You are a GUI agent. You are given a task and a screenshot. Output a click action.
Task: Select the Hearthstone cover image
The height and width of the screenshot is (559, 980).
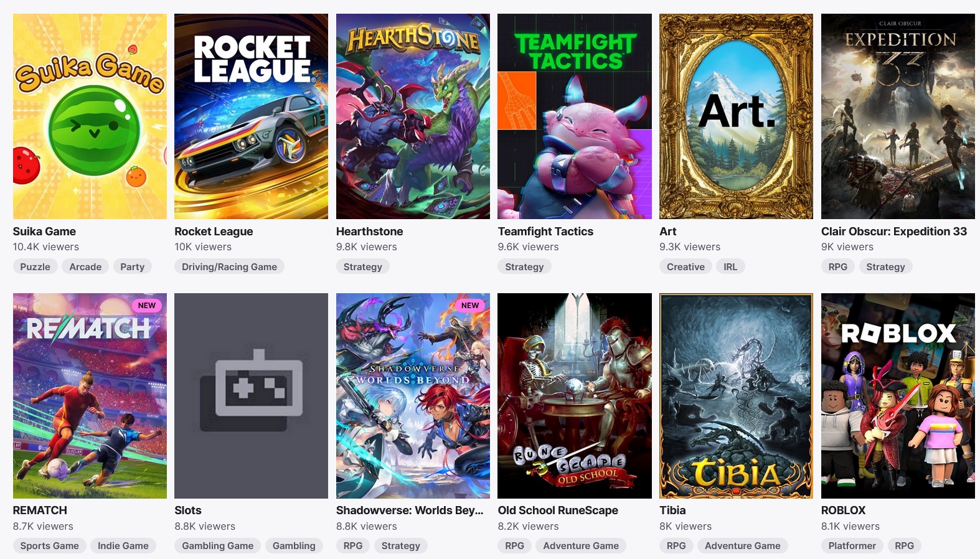(x=413, y=116)
